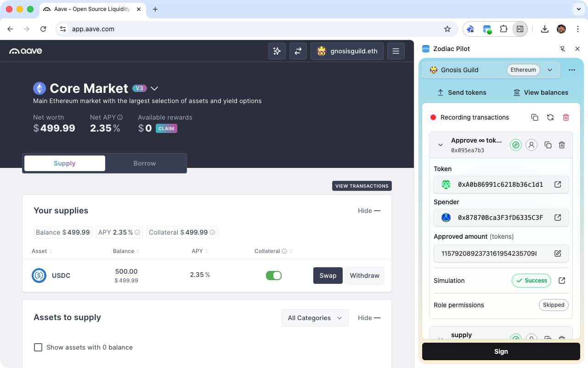The height and width of the screenshot is (368, 588).
Task: Delete all recorded transactions with red trash icon
Action: point(566,117)
